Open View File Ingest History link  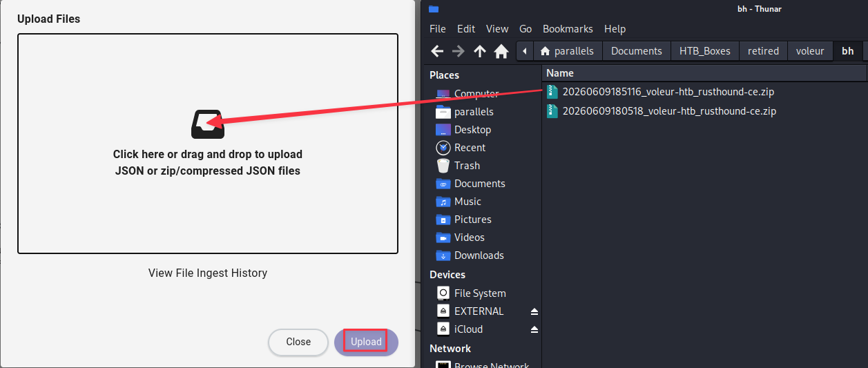(x=208, y=273)
